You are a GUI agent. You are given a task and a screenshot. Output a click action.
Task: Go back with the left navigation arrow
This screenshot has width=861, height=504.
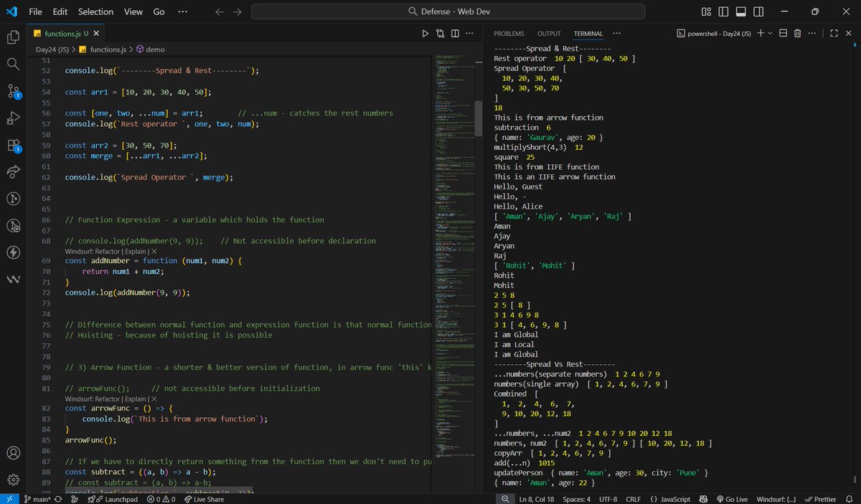tap(220, 11)
